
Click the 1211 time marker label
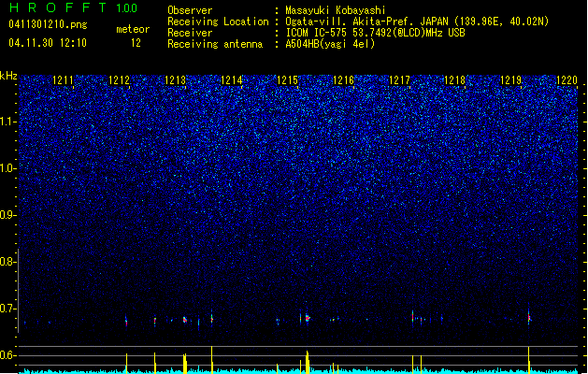63,80
